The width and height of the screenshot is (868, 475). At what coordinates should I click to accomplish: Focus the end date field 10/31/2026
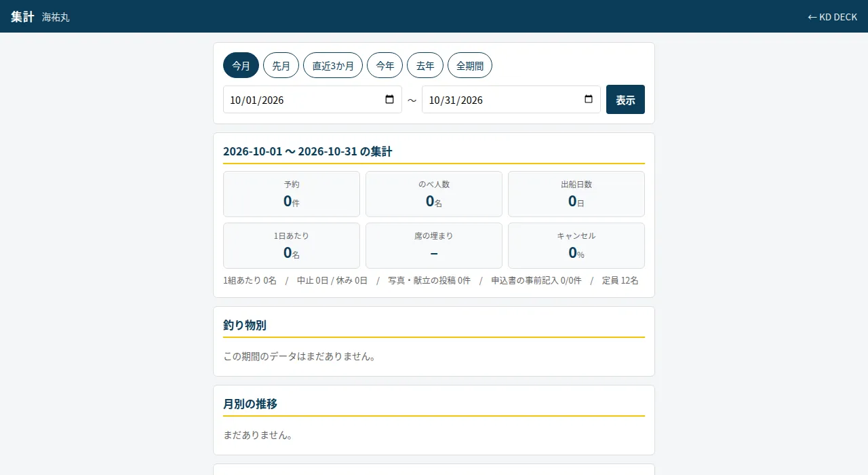(511, 100)
